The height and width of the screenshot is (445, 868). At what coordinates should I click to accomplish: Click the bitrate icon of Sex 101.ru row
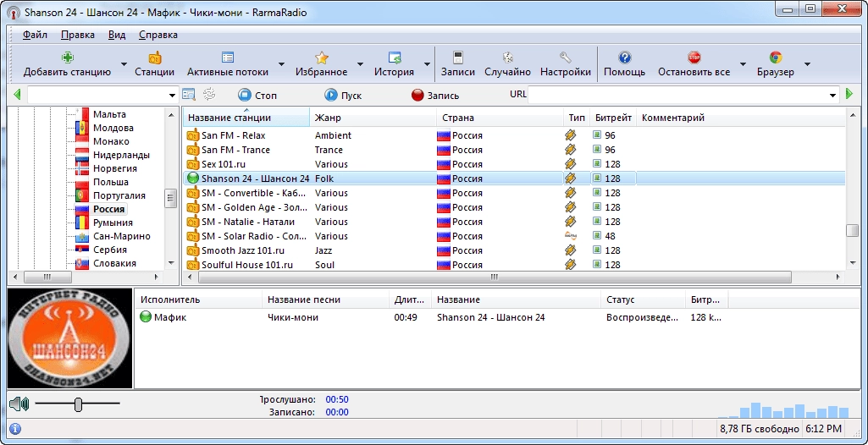(x=597, y=164)
